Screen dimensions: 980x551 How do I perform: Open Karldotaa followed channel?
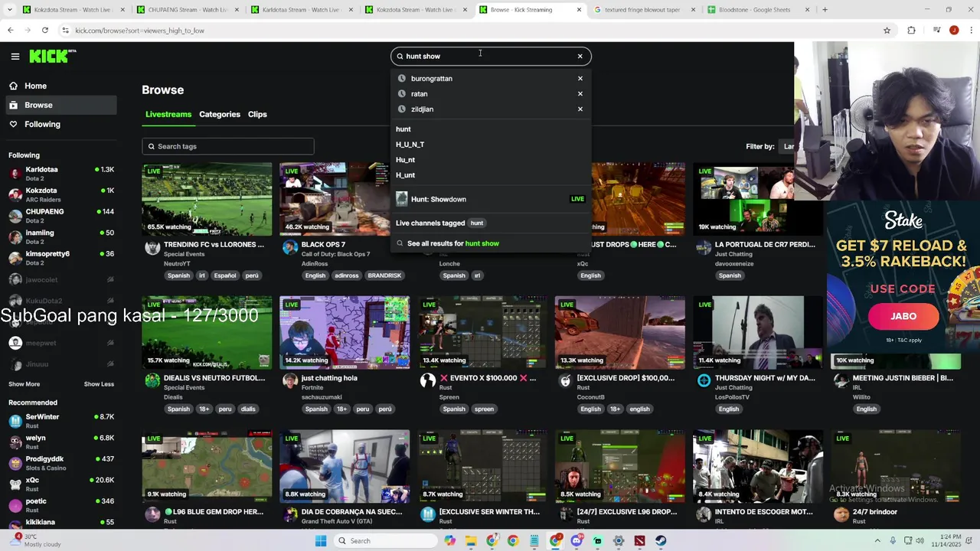61,173
